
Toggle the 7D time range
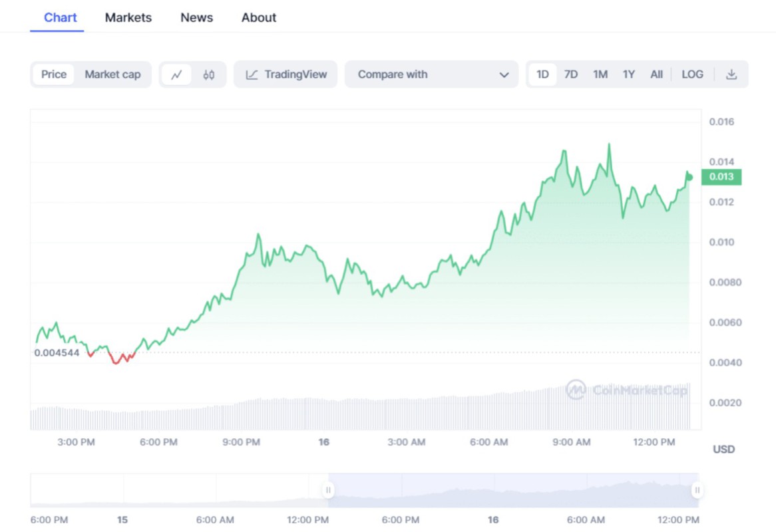point(571,74)
